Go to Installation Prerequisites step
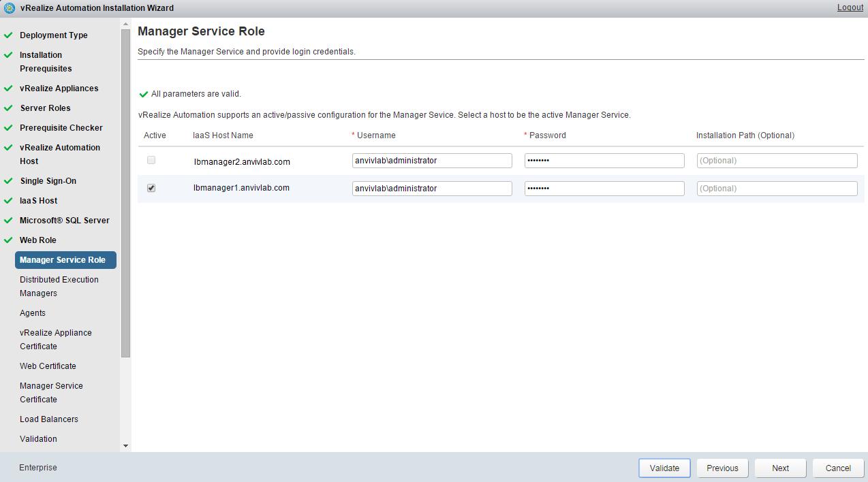Image resolution: width=868 pixels, height=482 pixels. tap(46, 62)
